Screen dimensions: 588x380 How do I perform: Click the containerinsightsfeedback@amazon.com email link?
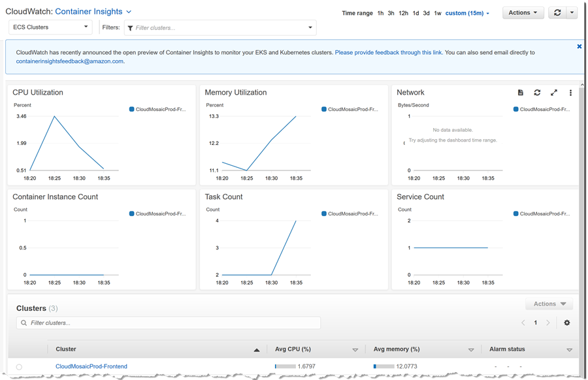[69, 61]
